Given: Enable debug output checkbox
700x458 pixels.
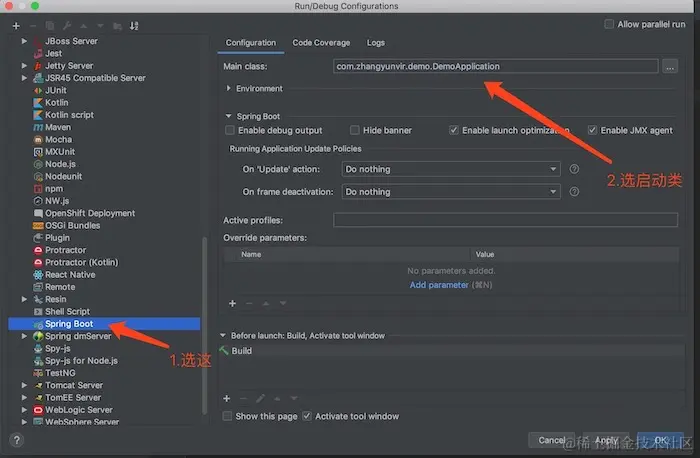Looking at the screenshot, I should [230, 130].
